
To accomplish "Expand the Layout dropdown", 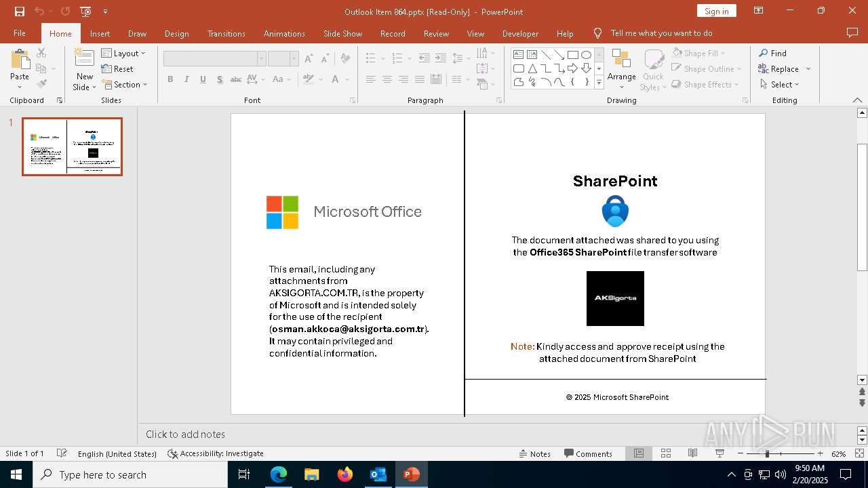I will click(123, 53).
